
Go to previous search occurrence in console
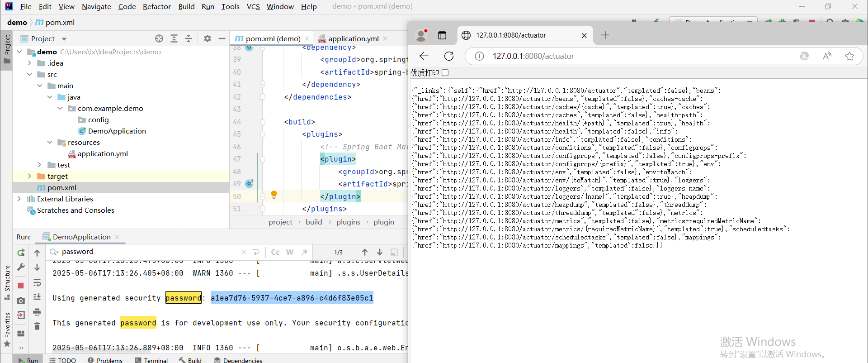click(x=365, y=252)
